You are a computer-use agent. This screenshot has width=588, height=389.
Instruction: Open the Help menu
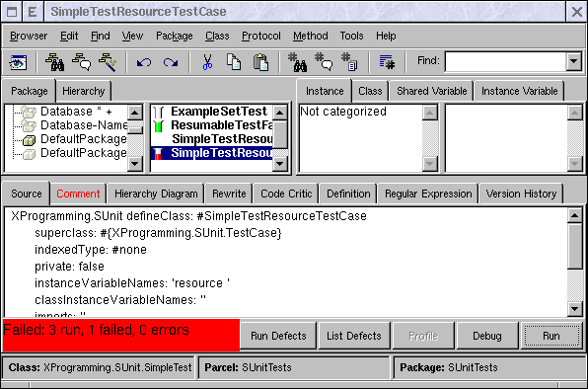pos(386,36)
